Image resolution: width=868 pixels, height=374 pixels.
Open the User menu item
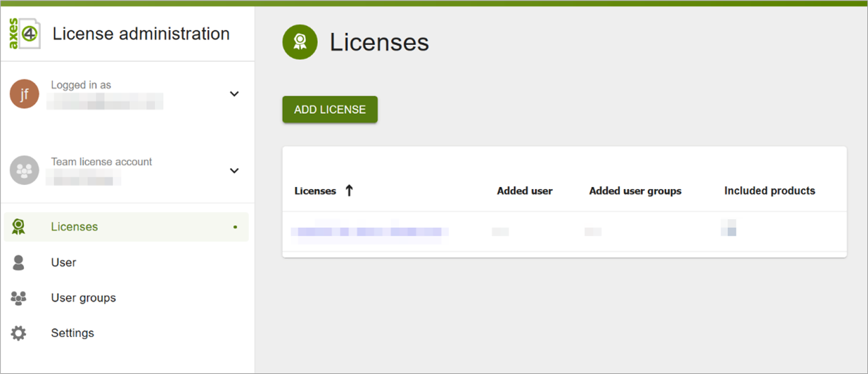point(127,262)
